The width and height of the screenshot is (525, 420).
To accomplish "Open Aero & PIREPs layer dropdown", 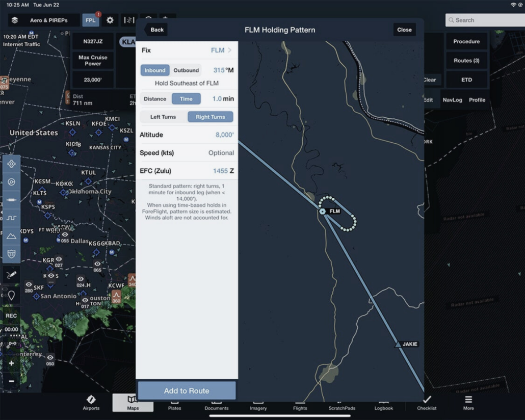I will click(x=48, y=20).
